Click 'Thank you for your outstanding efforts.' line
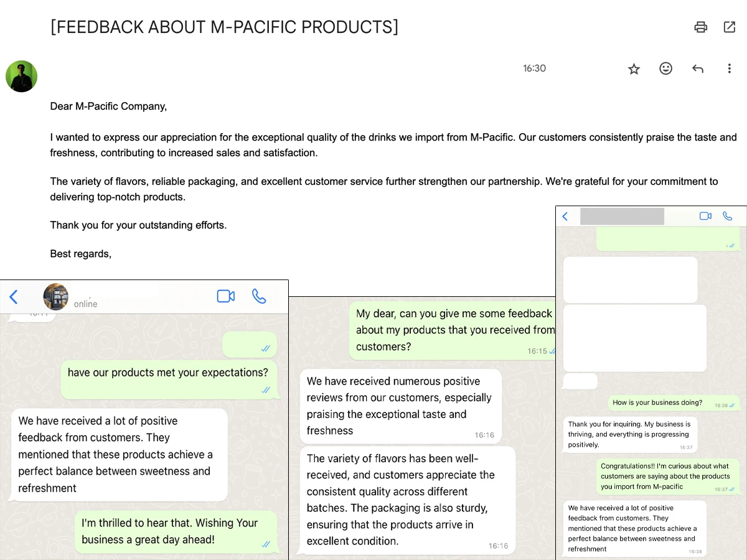This screenshot has height=560, width=747. (x=138, y=225)
